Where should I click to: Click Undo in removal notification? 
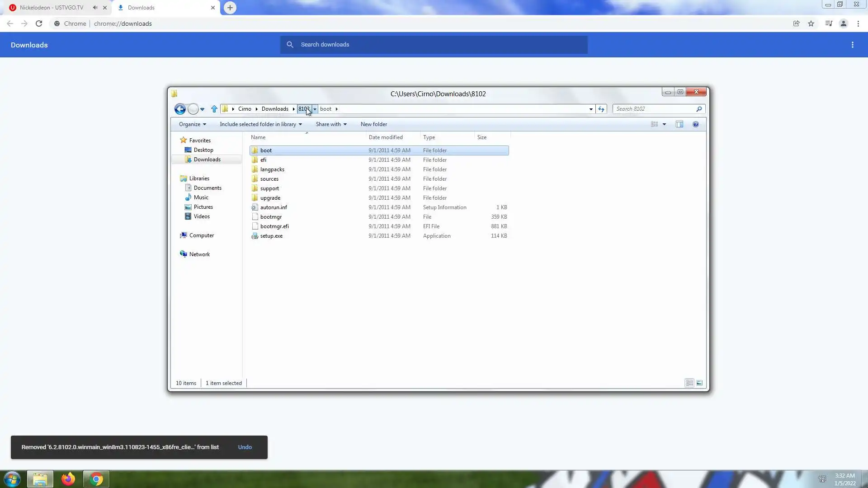click(x=245, y=447)
